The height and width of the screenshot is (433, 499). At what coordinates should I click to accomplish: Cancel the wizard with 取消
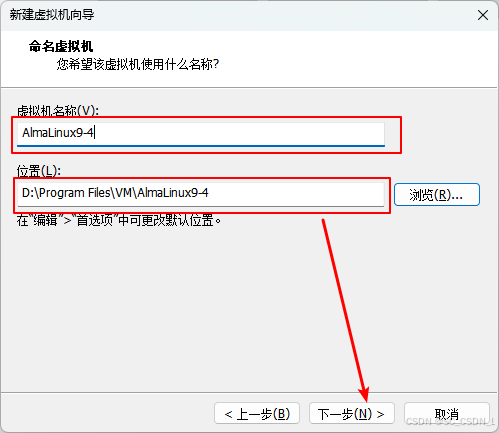[x=447, y=413]
